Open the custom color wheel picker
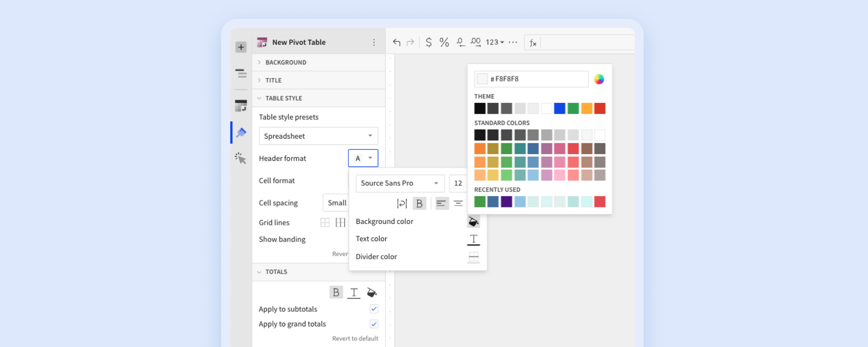868x347 pixels. click(599, 79)
